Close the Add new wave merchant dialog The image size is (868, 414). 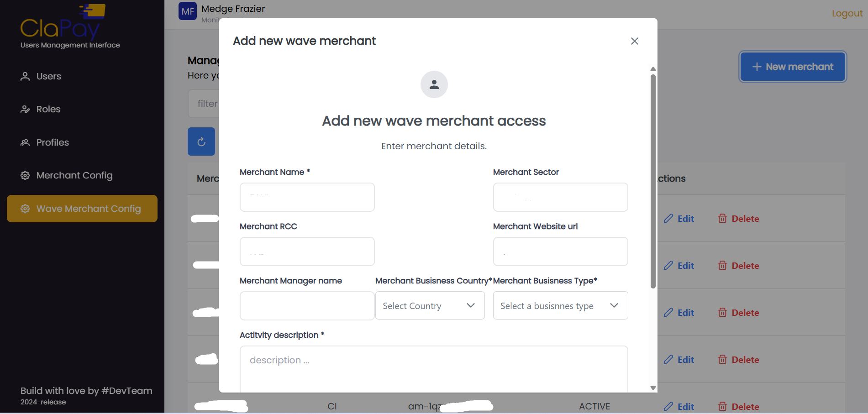point(634,41)
